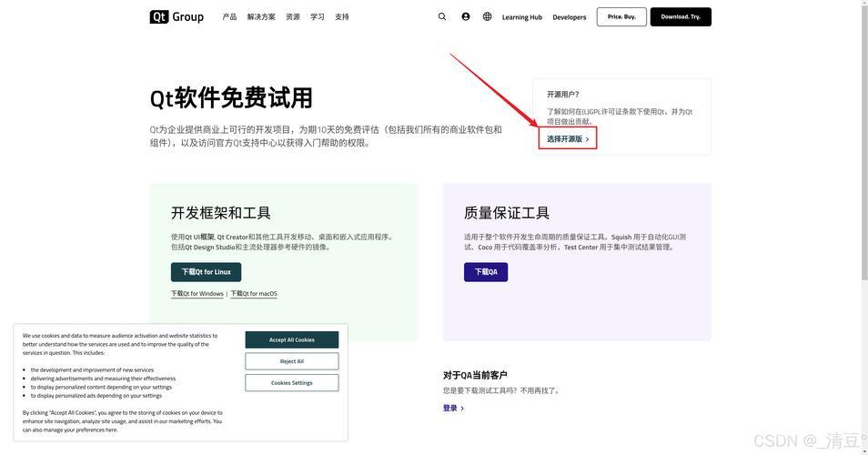
Task: Open the 解决方案 menu
Action: (x=261, y=17)
